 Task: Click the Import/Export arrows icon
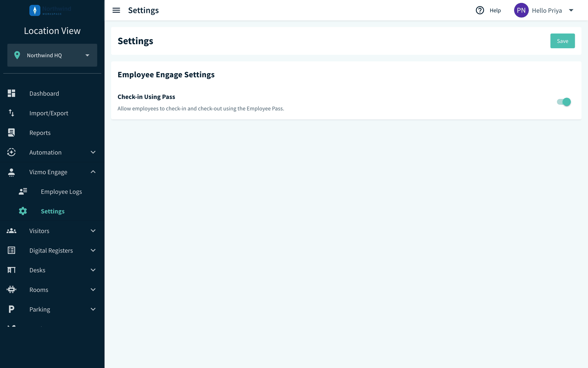coord(11,113)
